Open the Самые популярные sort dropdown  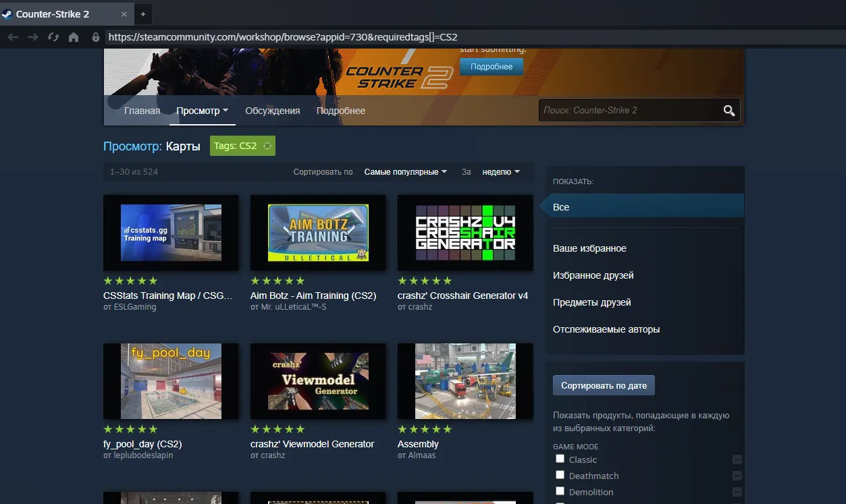coord(405,172)
